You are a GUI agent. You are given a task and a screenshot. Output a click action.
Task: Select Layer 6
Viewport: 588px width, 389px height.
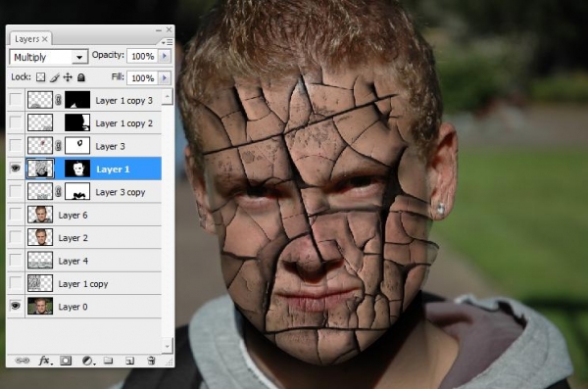point(84,215)
